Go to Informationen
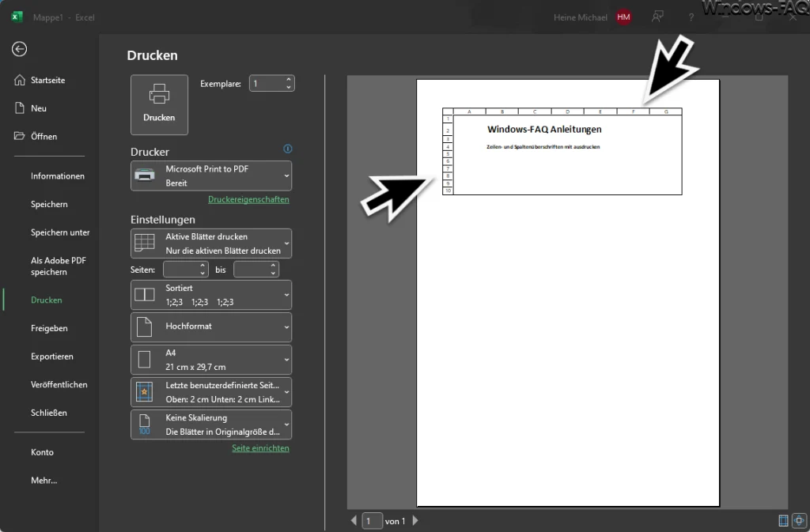 point(57,176)
